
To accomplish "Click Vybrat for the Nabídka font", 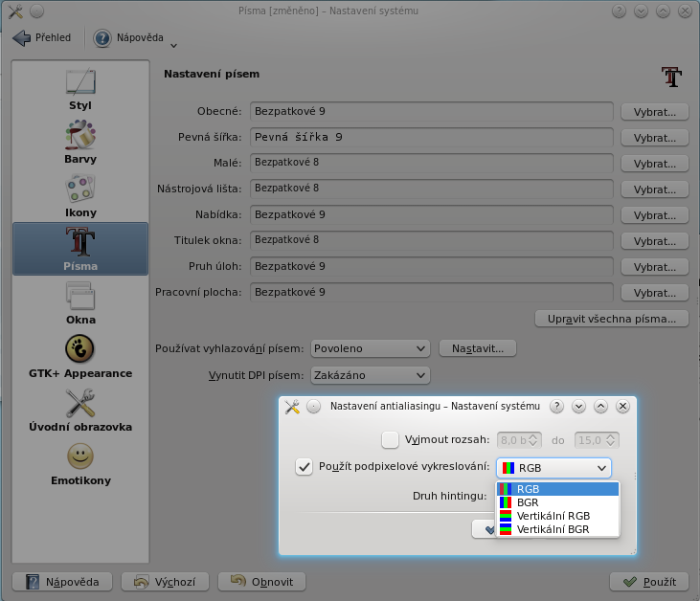I will click(x=654, y=215).
